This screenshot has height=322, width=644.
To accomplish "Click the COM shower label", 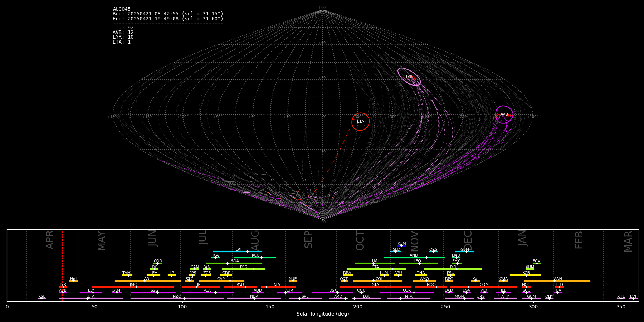I will (484, 285).
